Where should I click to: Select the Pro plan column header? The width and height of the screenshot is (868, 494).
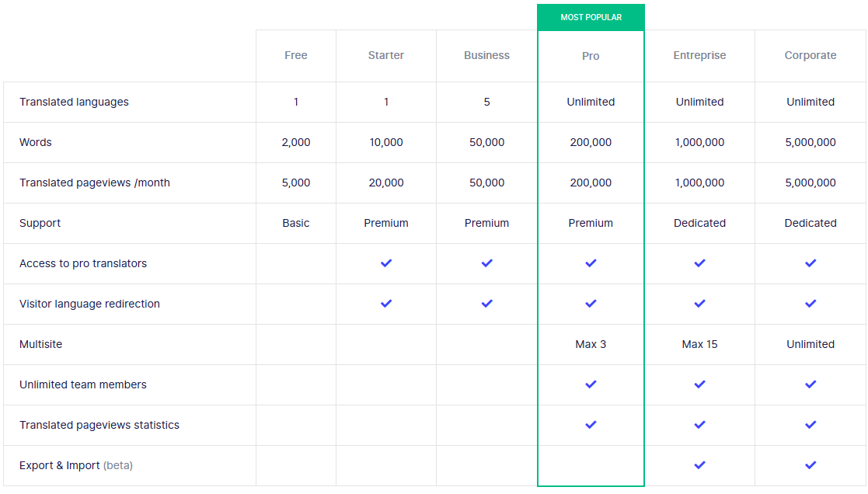[x=591, y=56]
